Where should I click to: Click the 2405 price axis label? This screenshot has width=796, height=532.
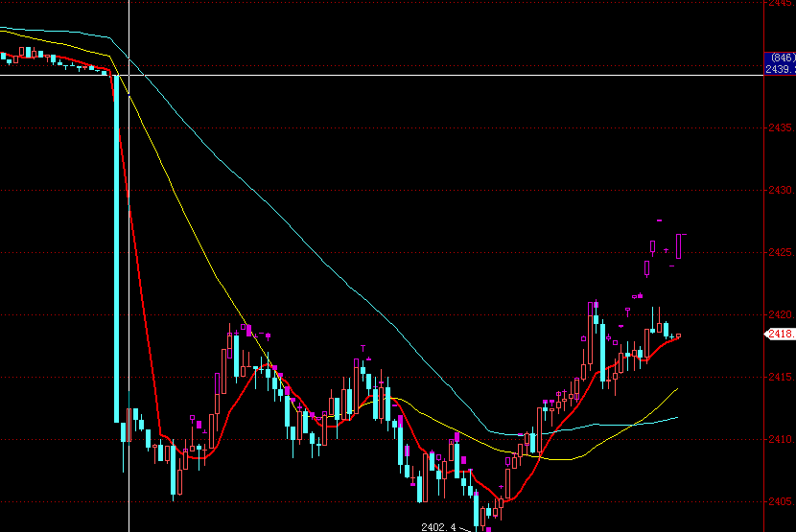click(x=780, y=502)
